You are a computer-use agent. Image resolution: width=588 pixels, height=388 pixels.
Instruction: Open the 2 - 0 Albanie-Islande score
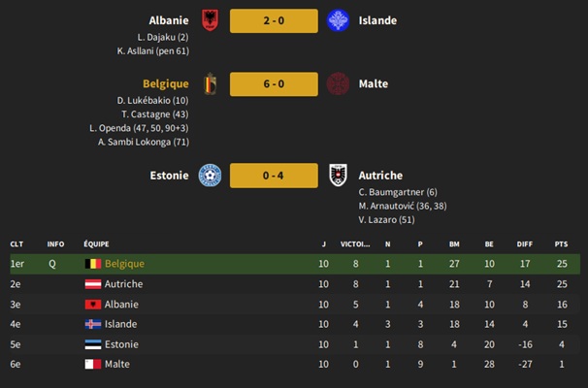[274, 20]
